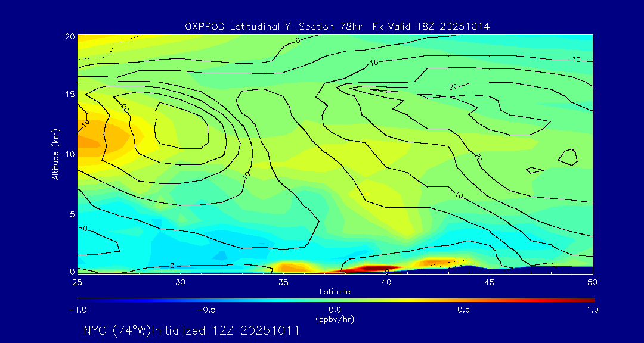The image size is (644, 343).
Task: Click the colorbar value -0.5
Action: (206, 310)
